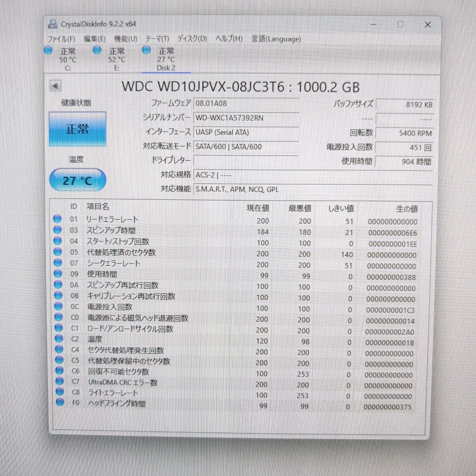
Task: Click the 項目名 column header
Action: [98, 206]
